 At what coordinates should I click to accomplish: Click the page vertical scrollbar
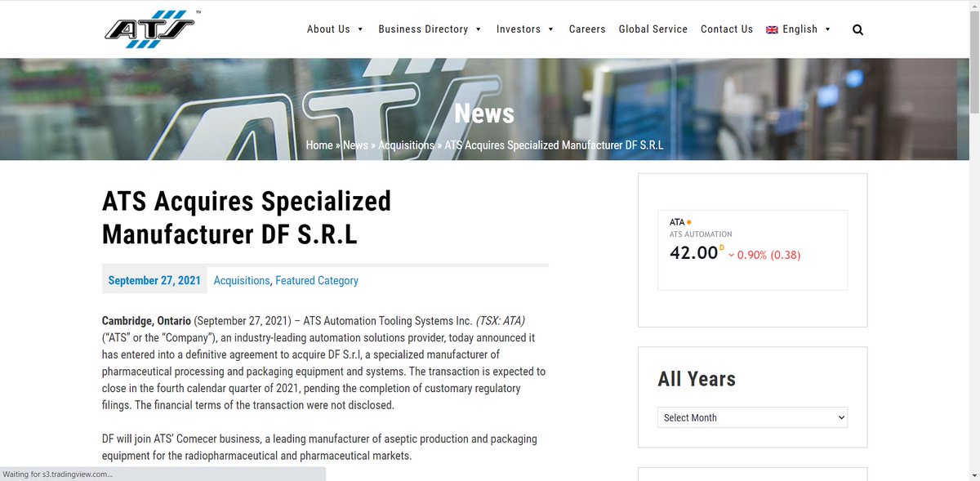click(973, 60)
